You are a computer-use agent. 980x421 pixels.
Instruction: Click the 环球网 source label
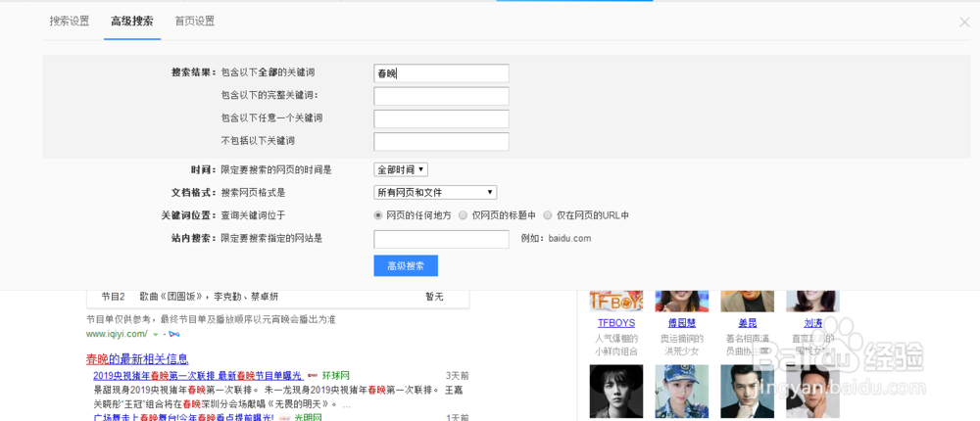(x=335, y=376)
